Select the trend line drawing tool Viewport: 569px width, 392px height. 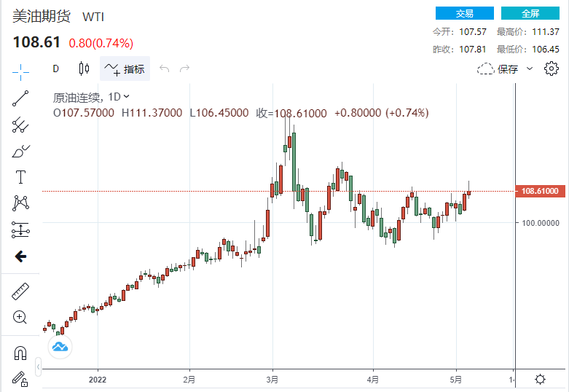[20, 98]
